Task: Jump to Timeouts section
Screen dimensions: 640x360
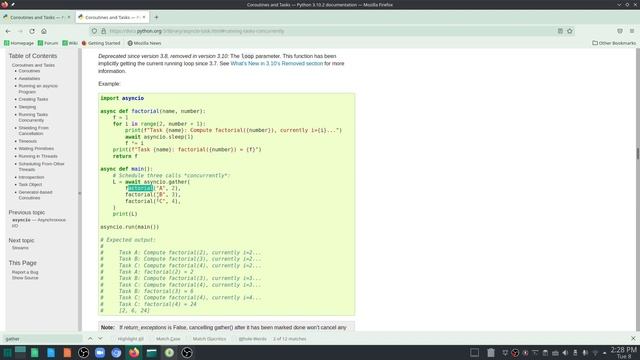Action: click(x=27, y=141)
